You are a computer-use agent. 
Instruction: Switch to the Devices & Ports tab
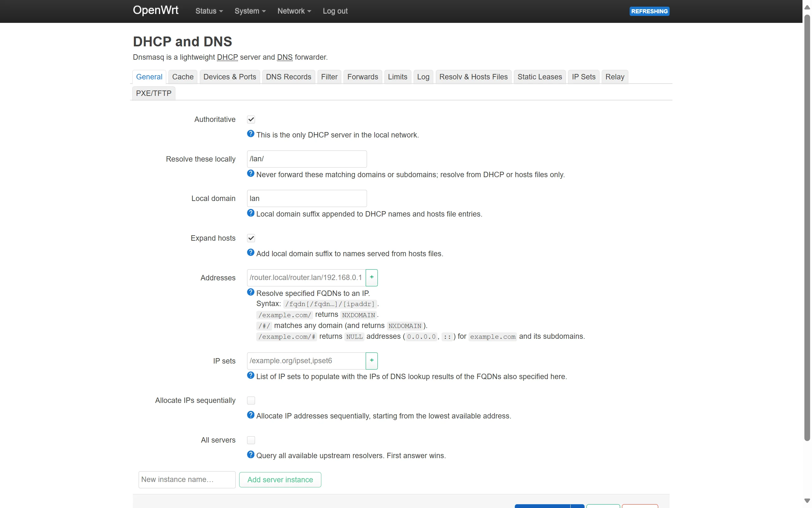pyautogui.click(x=230, y=77)
